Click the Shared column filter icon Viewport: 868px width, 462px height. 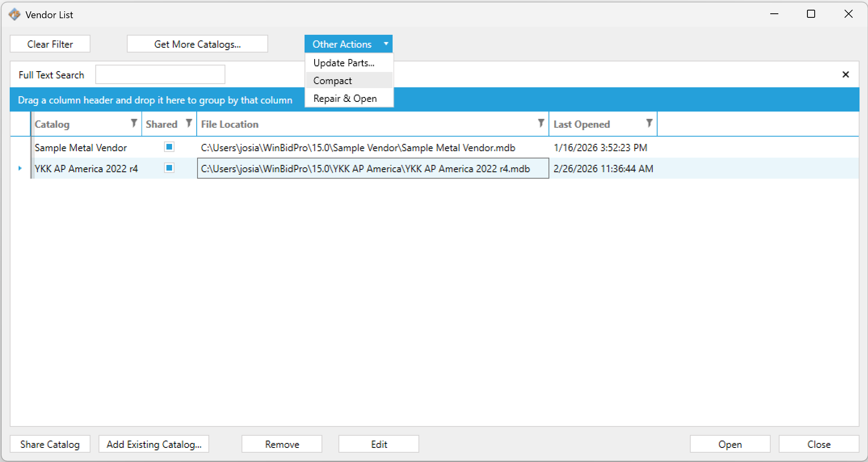click(x=189, y=123)
